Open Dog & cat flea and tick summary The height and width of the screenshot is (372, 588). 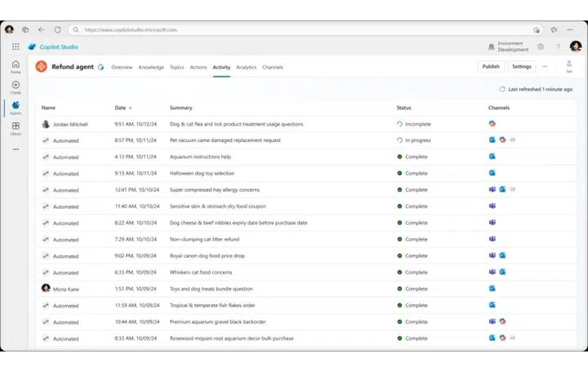click(x=236, y=124)
